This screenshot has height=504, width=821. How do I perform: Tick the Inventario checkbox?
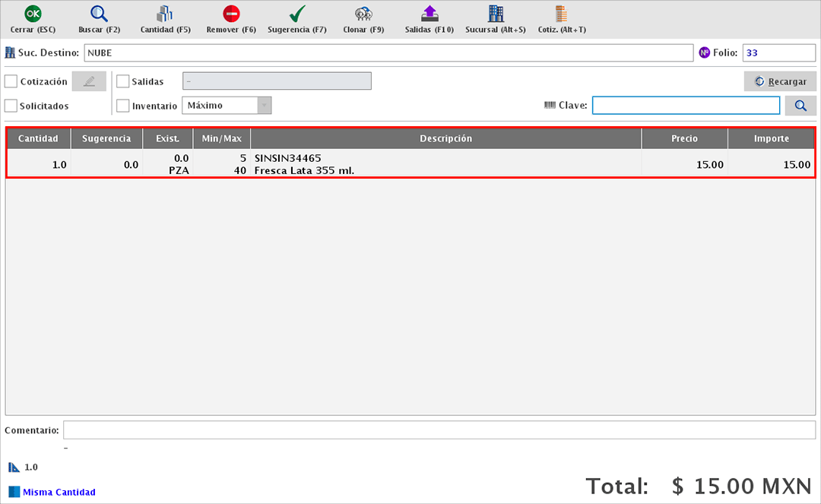point(123,106)
